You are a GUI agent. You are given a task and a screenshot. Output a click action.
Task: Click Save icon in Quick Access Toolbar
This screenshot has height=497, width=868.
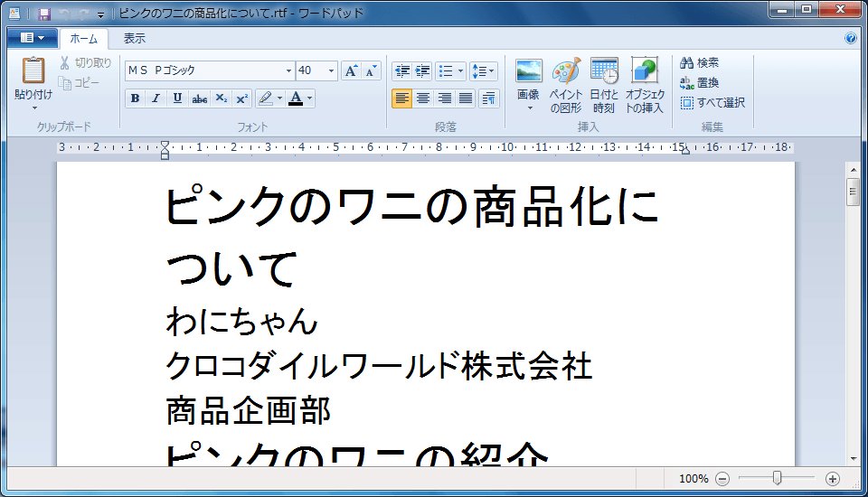43,14
